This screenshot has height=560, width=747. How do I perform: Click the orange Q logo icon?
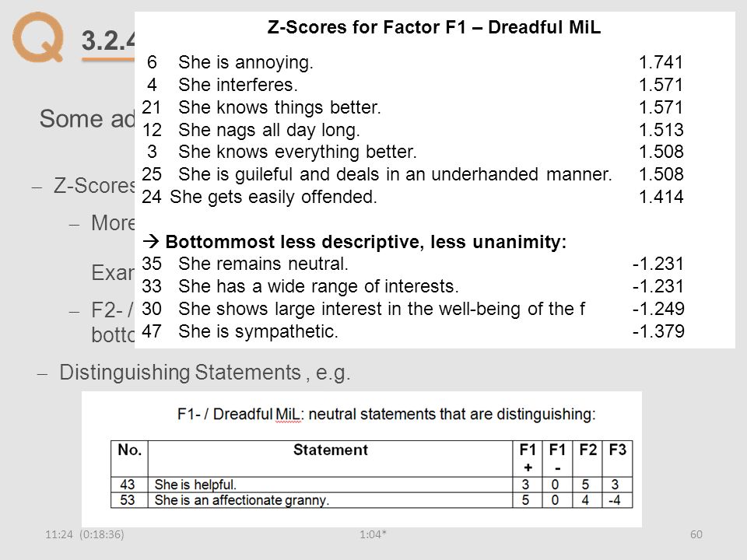pos(38,37)
